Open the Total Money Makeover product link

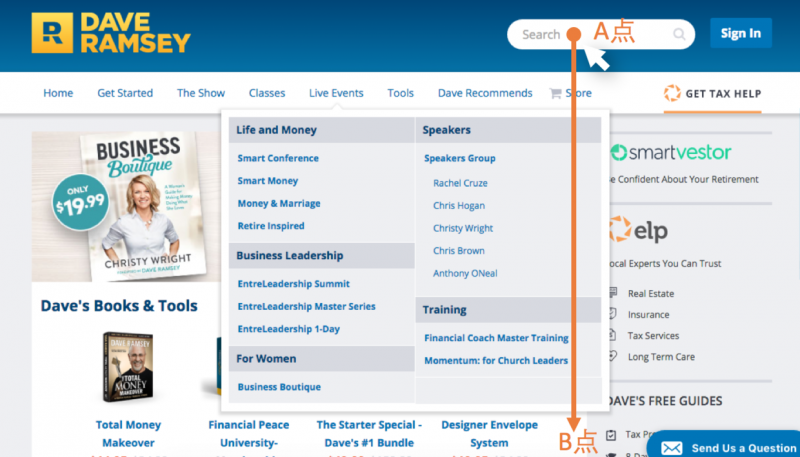[128, 434]
